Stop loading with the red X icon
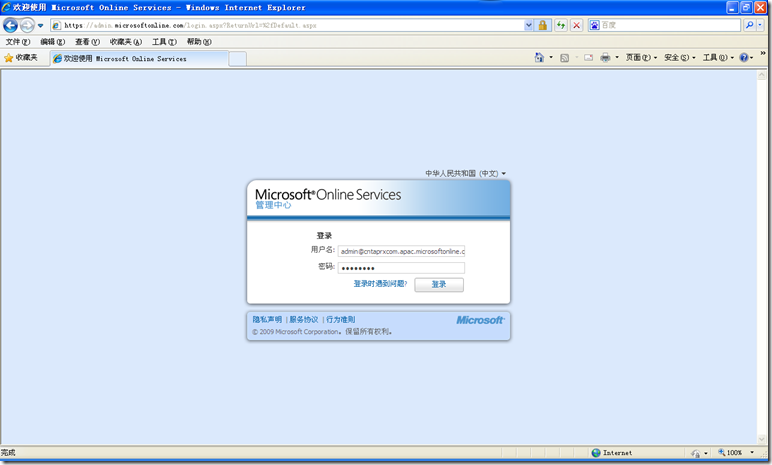Viewport: 772px width, 465px height. point(577,25)
